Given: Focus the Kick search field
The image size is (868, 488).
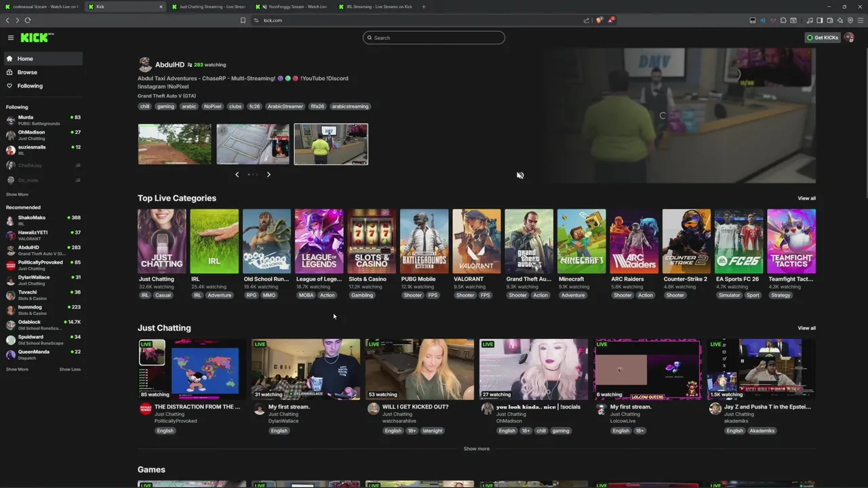Looking at the screenshot, I should 434,38.
